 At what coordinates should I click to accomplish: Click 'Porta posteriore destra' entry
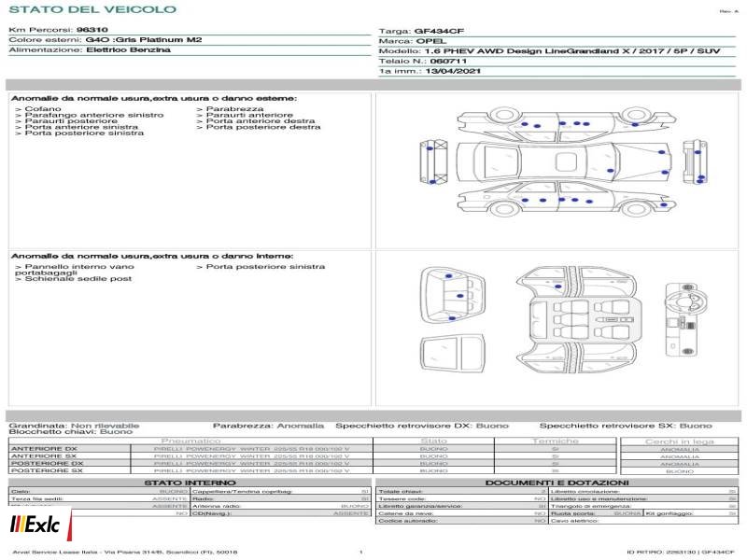(x=259, y=127)
